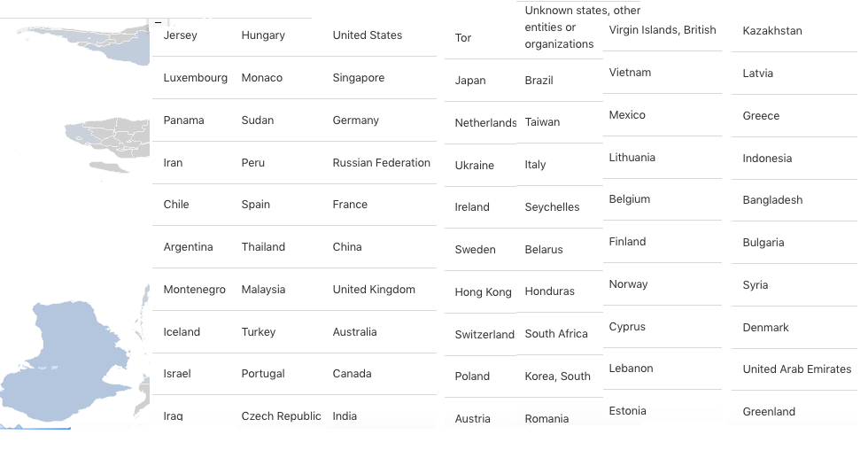Choose Bangladesh entry
Image resolution: width=868 pixels, height=458 pixels.
772,200
